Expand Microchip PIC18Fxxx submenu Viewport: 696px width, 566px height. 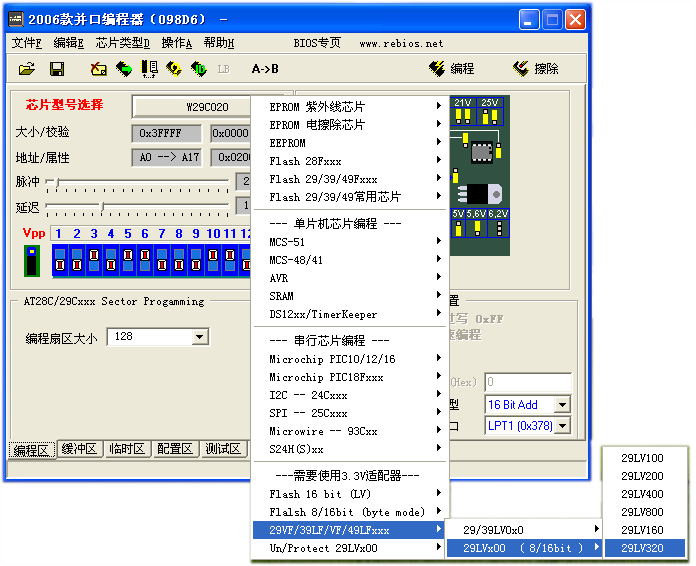pyautogui.click(x=351, y=377)
